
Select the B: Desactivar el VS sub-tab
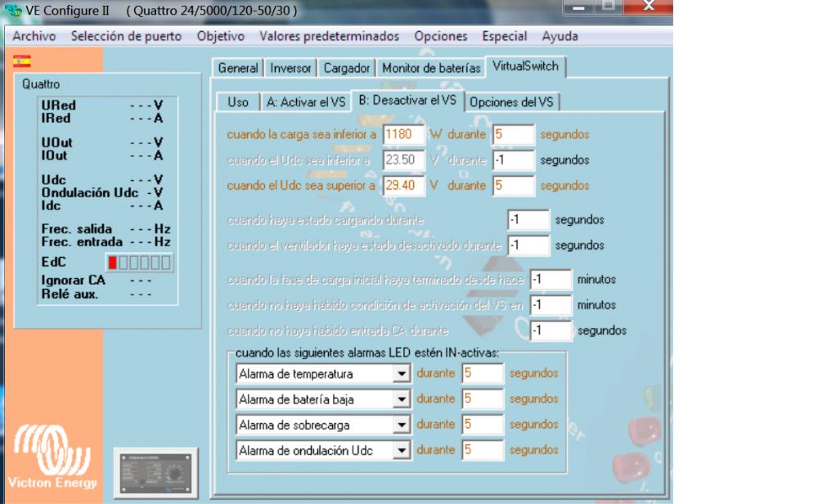click(x=407, y=100)
